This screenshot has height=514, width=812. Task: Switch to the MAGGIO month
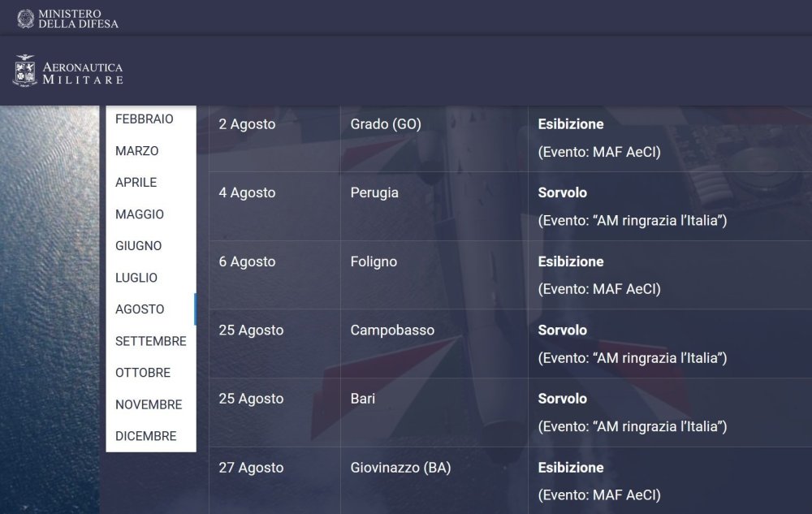pyautogui.click(x=140, y=214)
